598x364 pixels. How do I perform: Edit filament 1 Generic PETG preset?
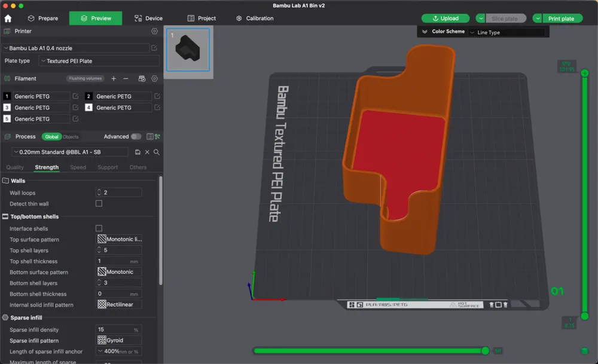(x=75, y=96)
